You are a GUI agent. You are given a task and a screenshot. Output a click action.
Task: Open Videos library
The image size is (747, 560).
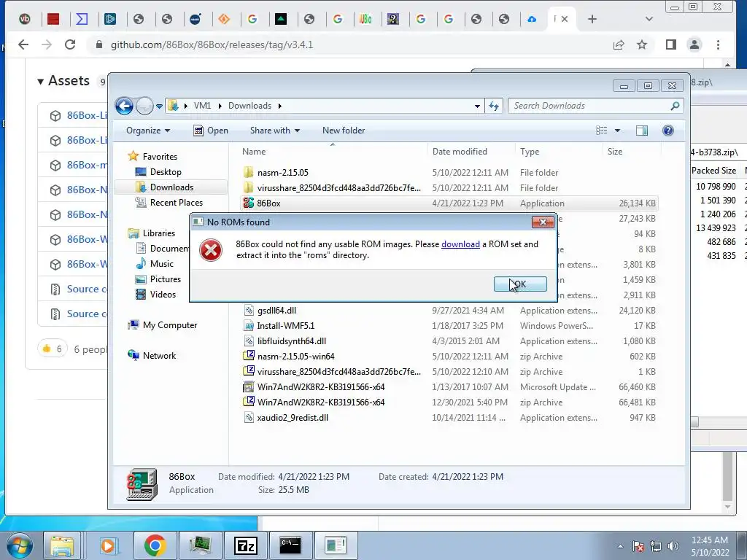[x=163, y=295]
